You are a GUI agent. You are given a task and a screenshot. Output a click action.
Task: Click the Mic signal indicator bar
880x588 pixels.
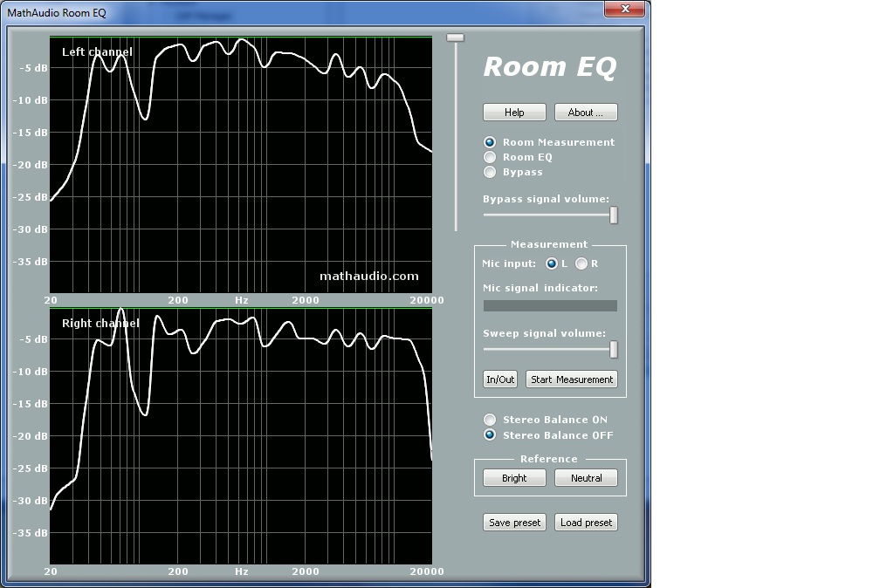pyautogui.click(x=550, y=306)
